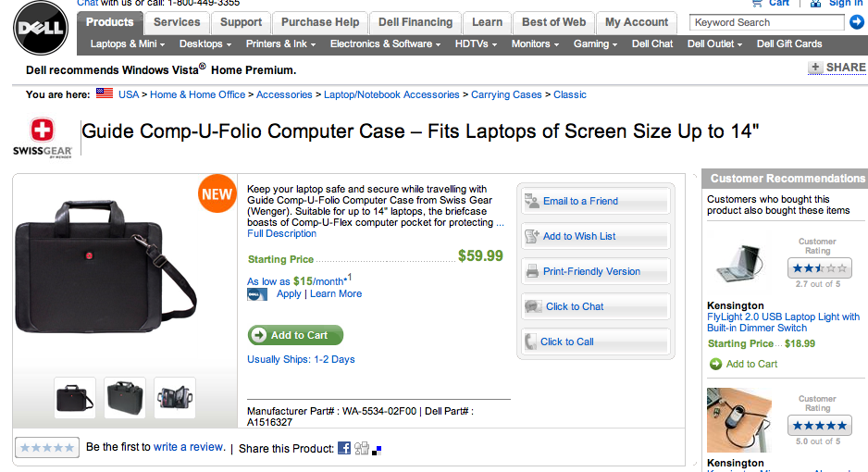Image resolution: width=868 pixels, height=472 pixels.
Task: Click the Swiss Gear brand logo
Action: (43, 138)
